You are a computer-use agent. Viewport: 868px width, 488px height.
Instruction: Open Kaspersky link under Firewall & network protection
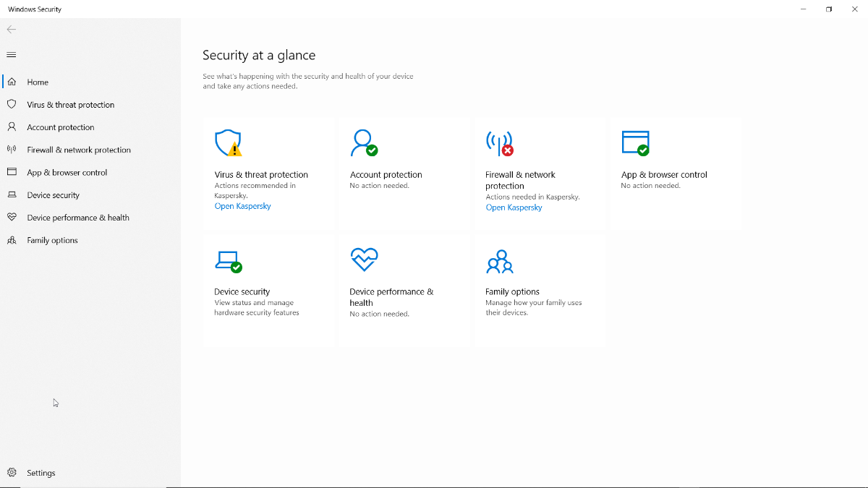coord(514,207)
